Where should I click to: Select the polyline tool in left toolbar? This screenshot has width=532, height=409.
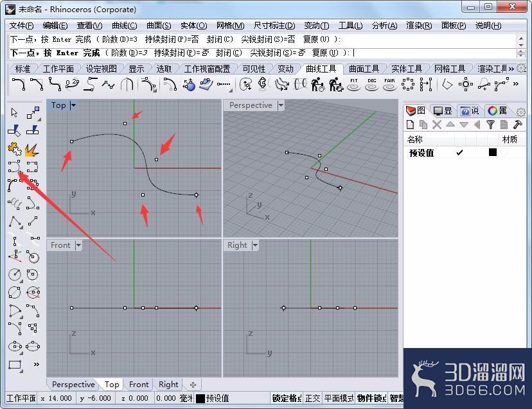point(15,222)
